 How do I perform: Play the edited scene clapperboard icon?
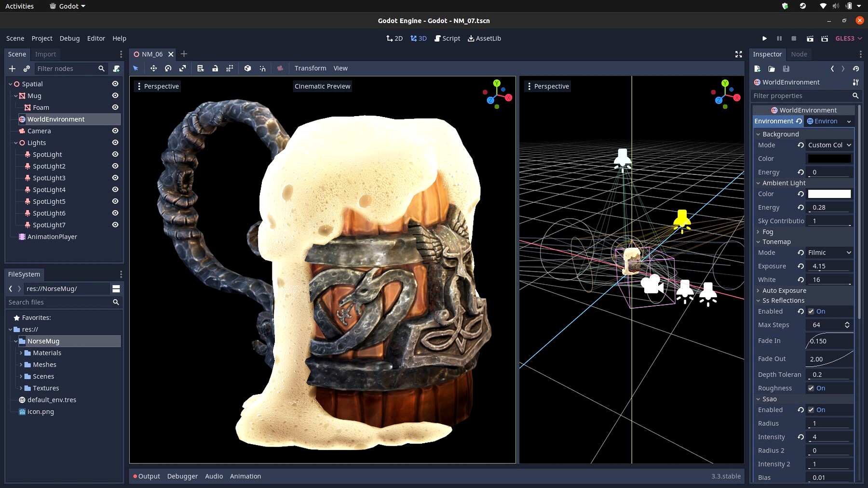tap(810, 39)
